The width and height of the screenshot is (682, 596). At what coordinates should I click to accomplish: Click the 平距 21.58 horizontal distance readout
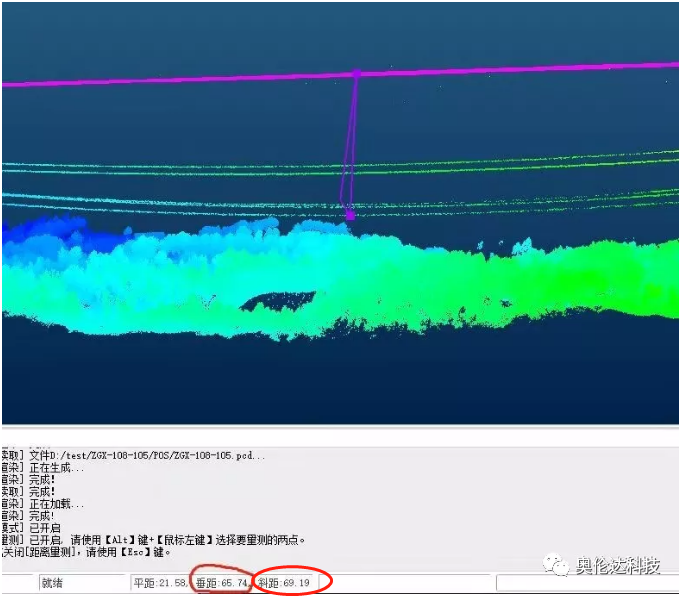pyautogui.click(x=160, y=583)
